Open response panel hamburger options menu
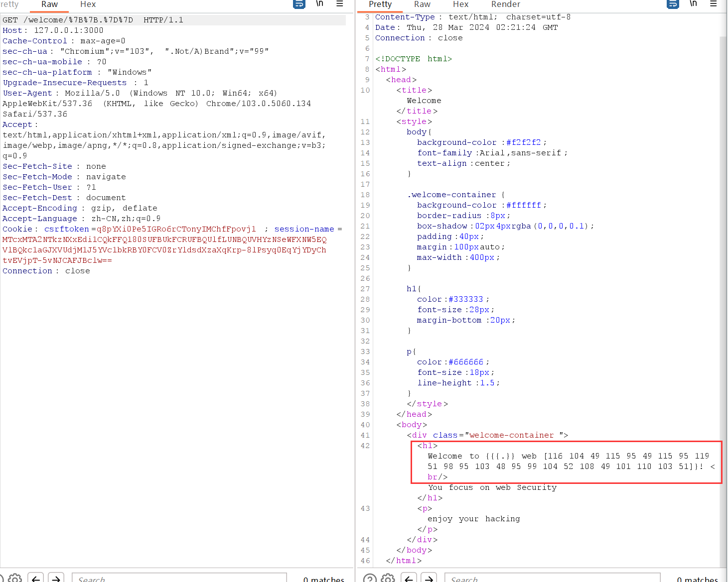Screen dimensions: 728x582 click(x=714, y=3)
